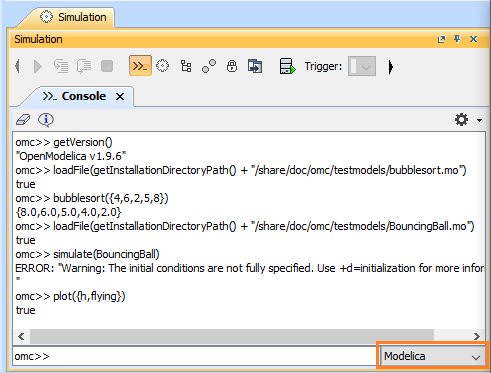491x373 pixels.
Task: Toggle the Console view button
Action: [140, 66]
